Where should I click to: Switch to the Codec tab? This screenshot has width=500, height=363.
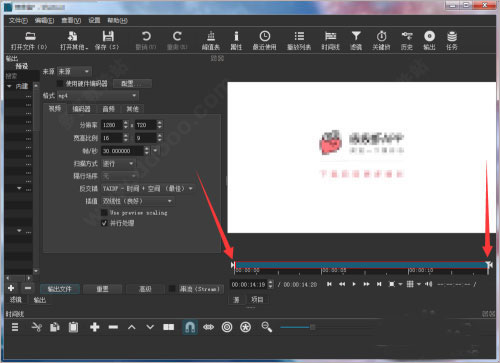click(81, 109)
